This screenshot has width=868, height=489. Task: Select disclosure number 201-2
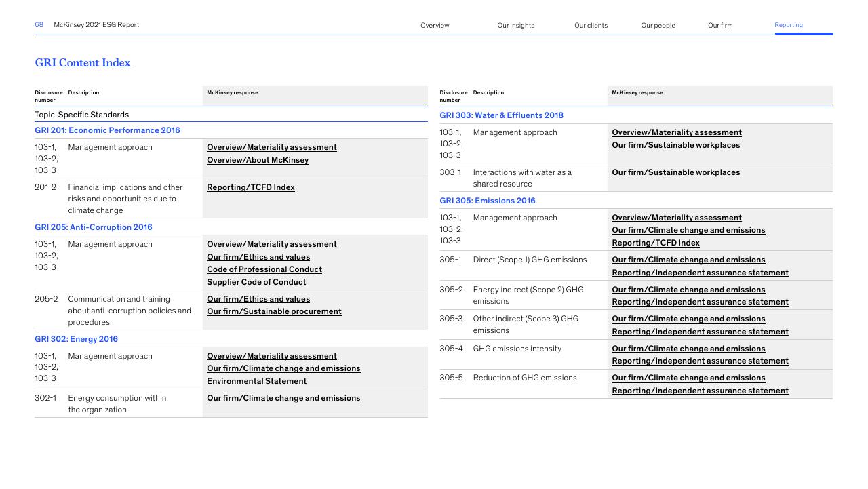click(45, 187)
